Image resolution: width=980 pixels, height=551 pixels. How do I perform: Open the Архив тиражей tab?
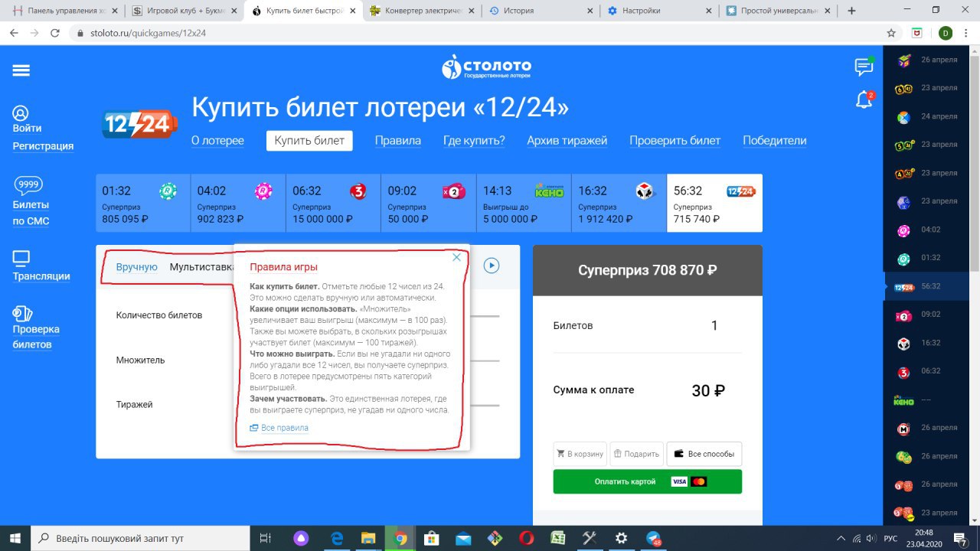coord(567,141)
